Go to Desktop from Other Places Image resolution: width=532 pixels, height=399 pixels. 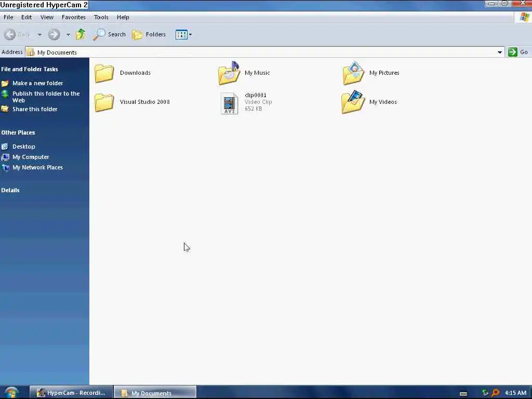tap(24, 147)
